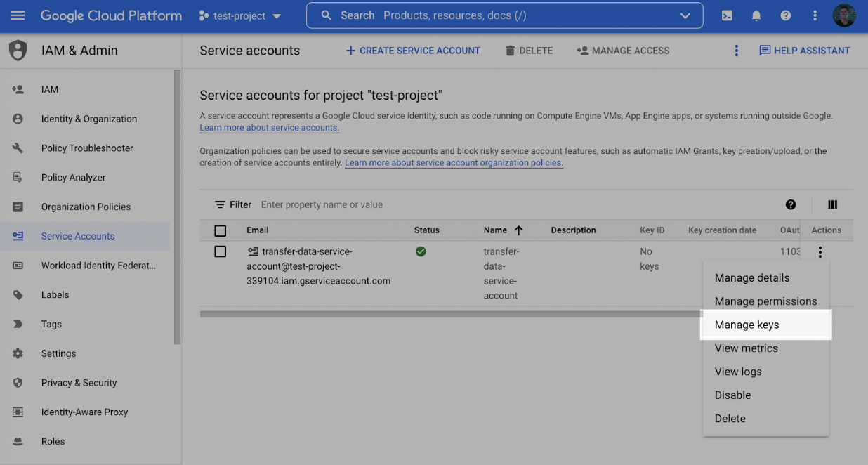The height and width of the screenshot is (465, 868).
Task: Click the IAM & Admin shield icon
Action: pyautogui.click(x=18, y=51)
